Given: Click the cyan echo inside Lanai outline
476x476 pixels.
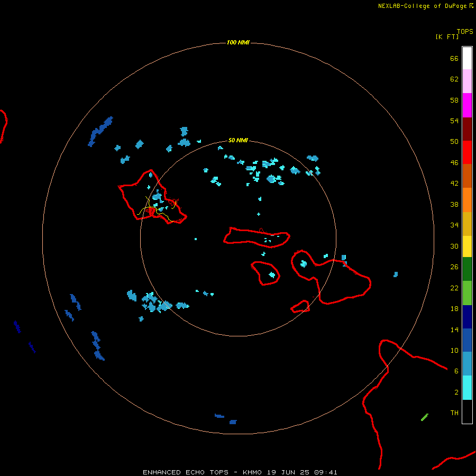Looking at the screenshot, I should [x=272, y=275].
